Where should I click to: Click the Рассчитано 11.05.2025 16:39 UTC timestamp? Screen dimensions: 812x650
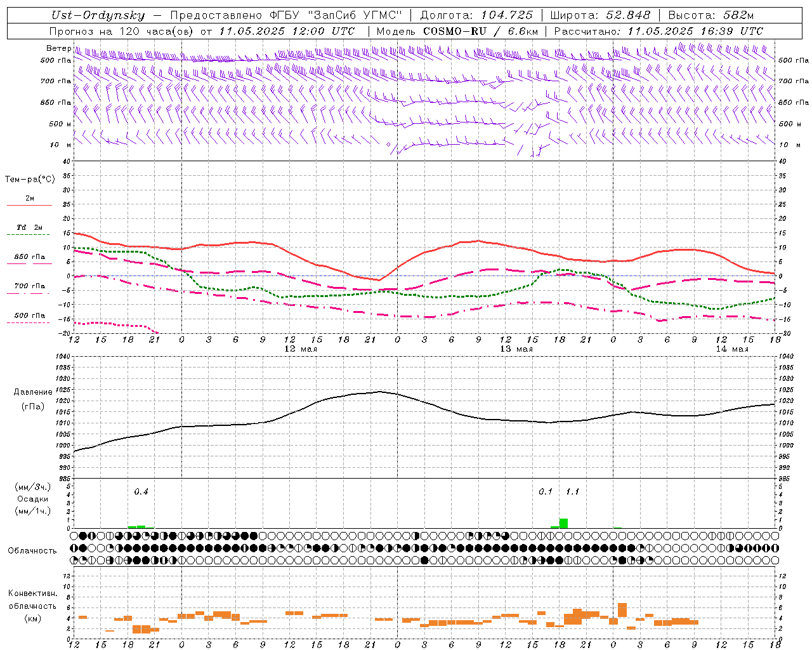(658, 31)
